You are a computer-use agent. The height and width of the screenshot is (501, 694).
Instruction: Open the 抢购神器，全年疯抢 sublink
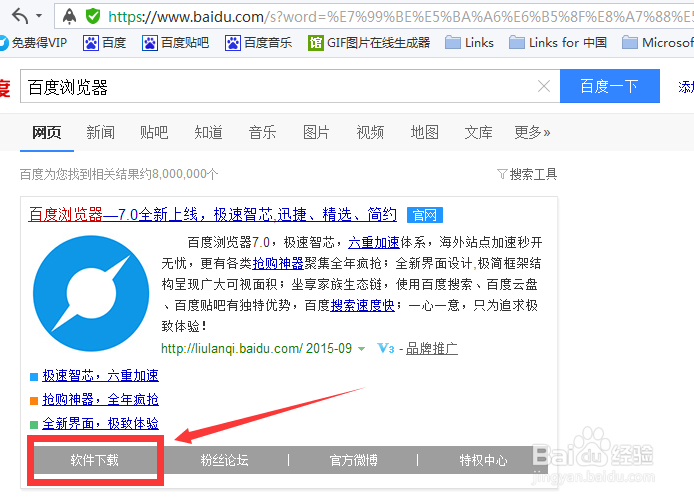click(x=100, y=399)
